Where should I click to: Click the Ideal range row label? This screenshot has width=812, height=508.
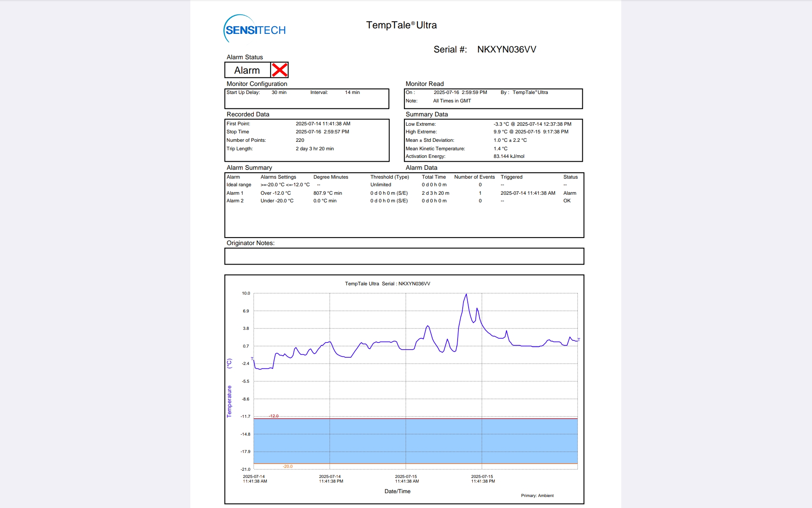coord(239,185)
